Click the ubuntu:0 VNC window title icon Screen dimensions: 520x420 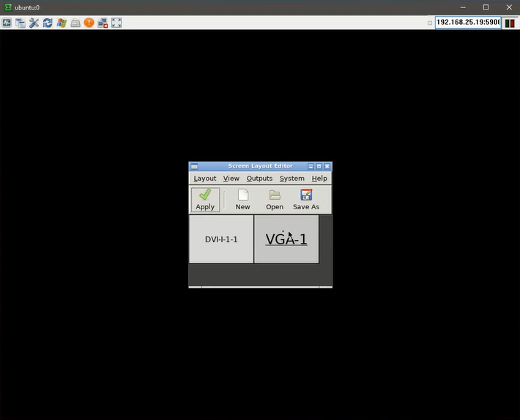pyautogui.click(x=8, y=7)
